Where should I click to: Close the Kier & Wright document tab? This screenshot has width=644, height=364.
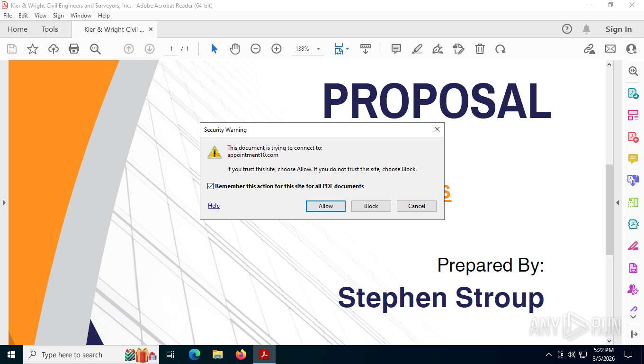click(x=151, y=29)
